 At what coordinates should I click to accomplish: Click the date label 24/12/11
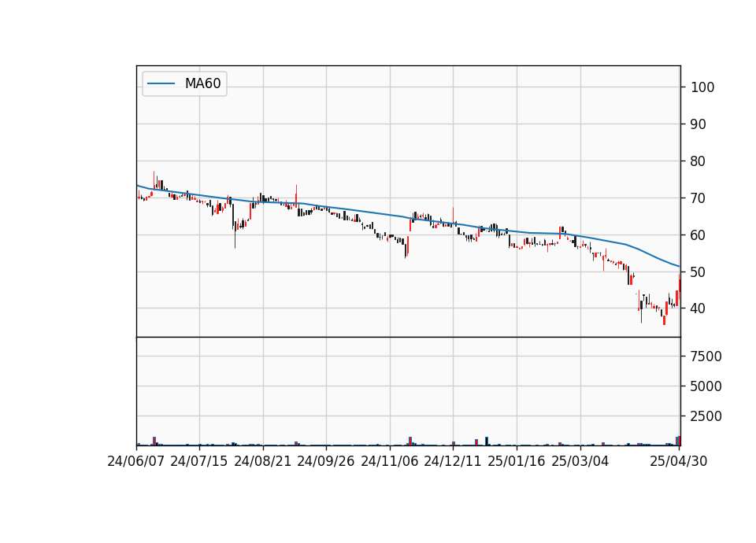point(453,461)
